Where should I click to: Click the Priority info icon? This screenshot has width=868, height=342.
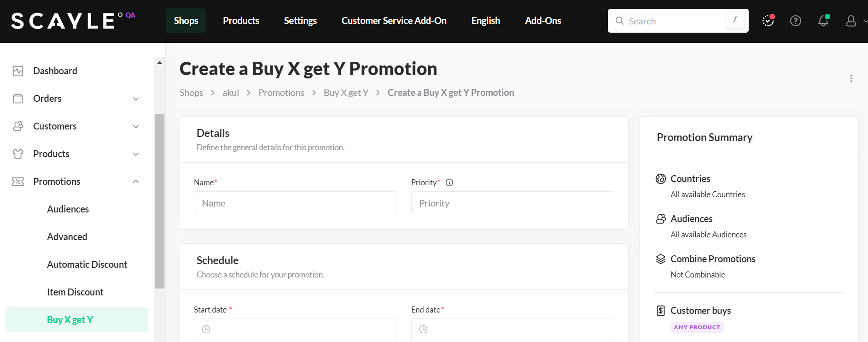(x=449, y=183)
